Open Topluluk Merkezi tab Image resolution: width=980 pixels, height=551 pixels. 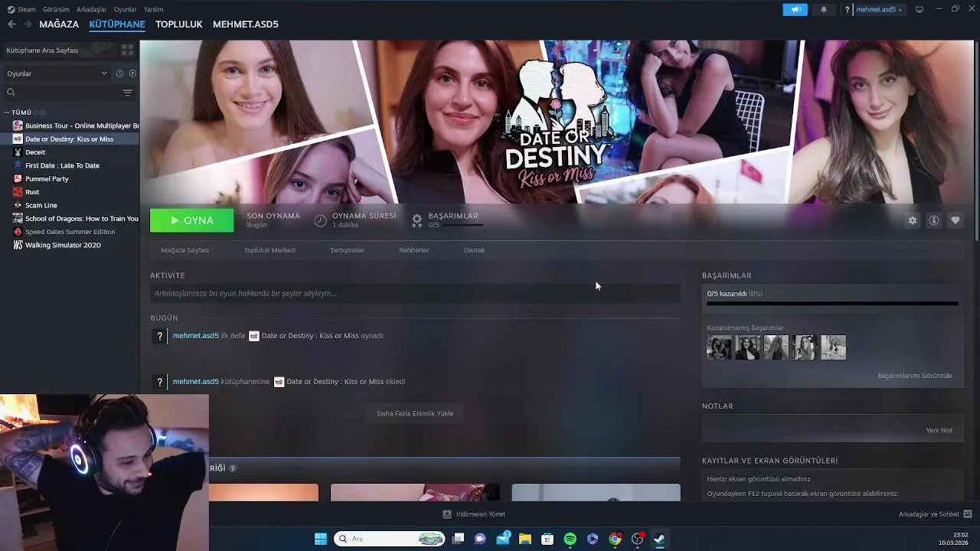pyautogui.click(x=269, y=250)
